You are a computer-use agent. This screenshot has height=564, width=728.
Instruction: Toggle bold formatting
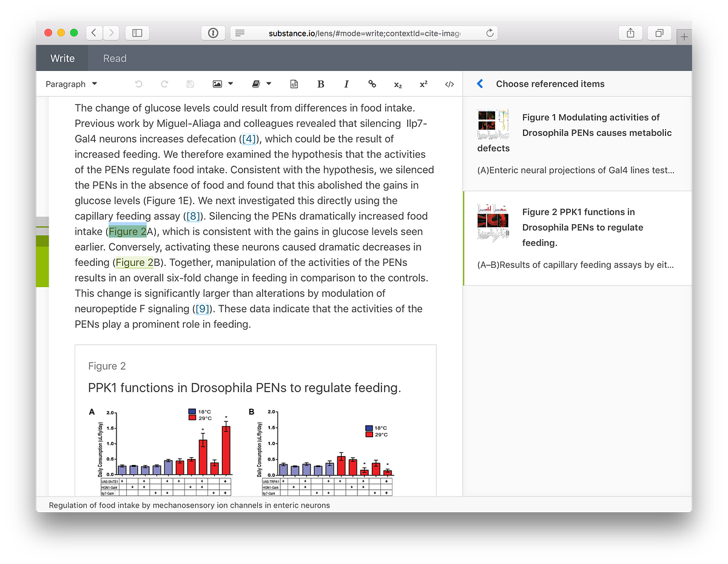321,84
